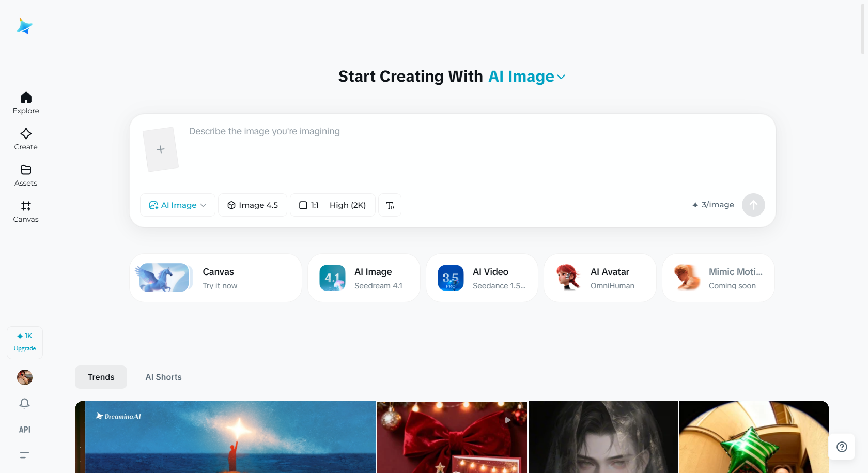Screen dimensions: 868x473
Task: Click the text tool icon in prompt bar
Action: (x=390, y=205)
